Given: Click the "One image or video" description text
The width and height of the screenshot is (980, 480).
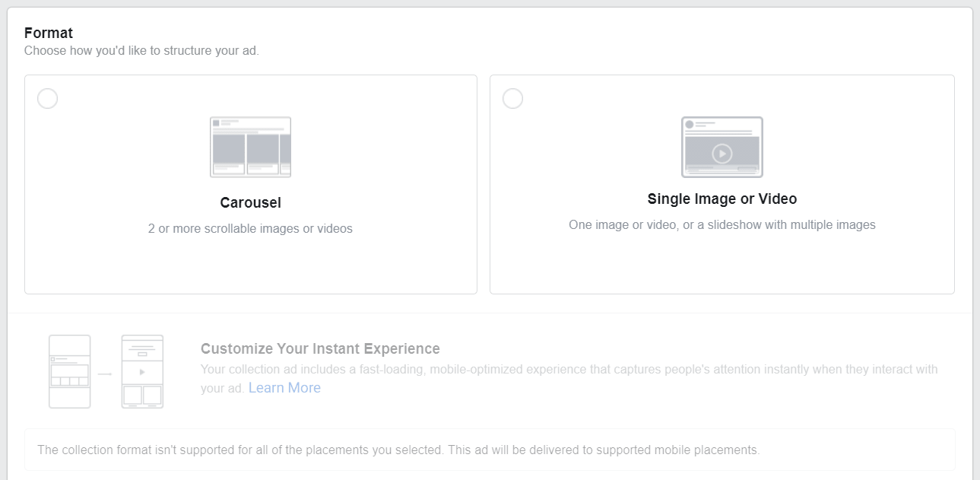Looking at the screenshot, I should 722,224.
